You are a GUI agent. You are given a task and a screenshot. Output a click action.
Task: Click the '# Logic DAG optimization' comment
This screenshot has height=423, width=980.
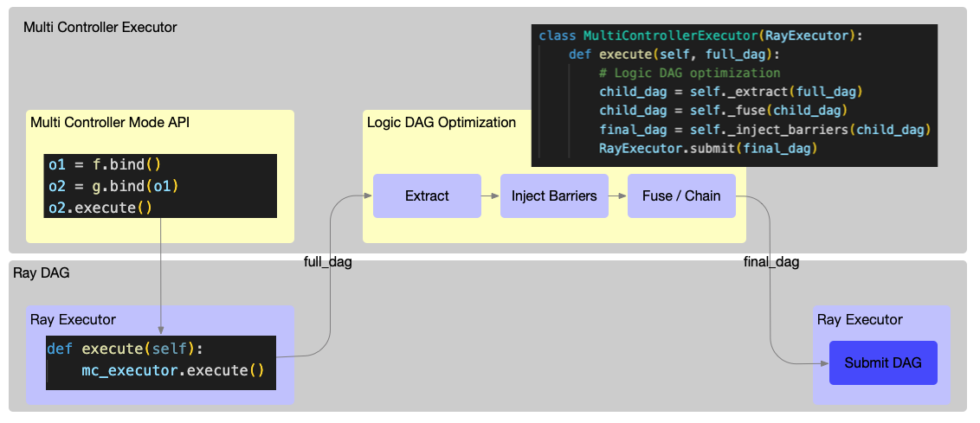pyautogui.click(x=689, y=74)
